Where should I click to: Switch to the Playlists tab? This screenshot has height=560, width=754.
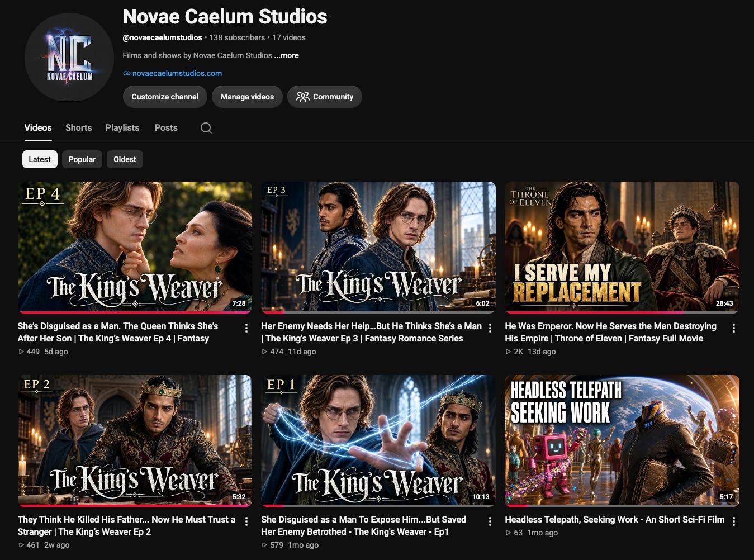[x=122, y=127]
